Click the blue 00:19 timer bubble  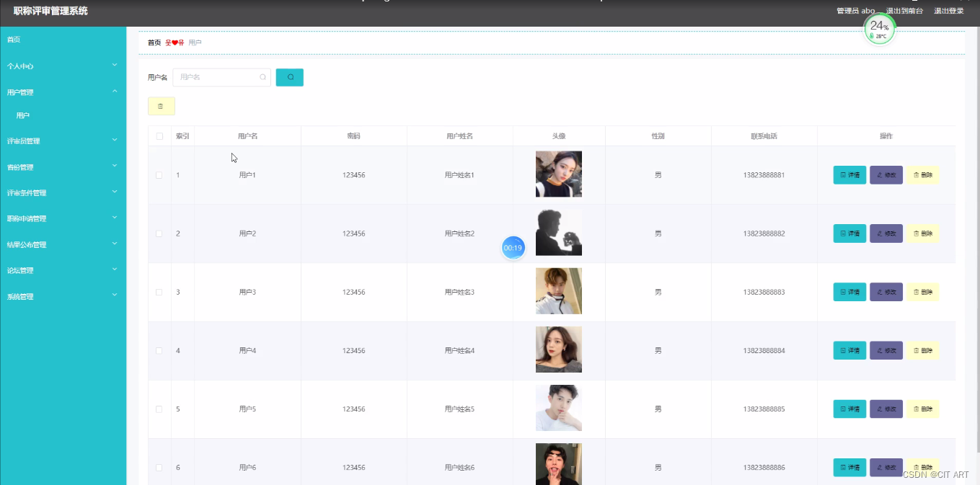[513, 247]
